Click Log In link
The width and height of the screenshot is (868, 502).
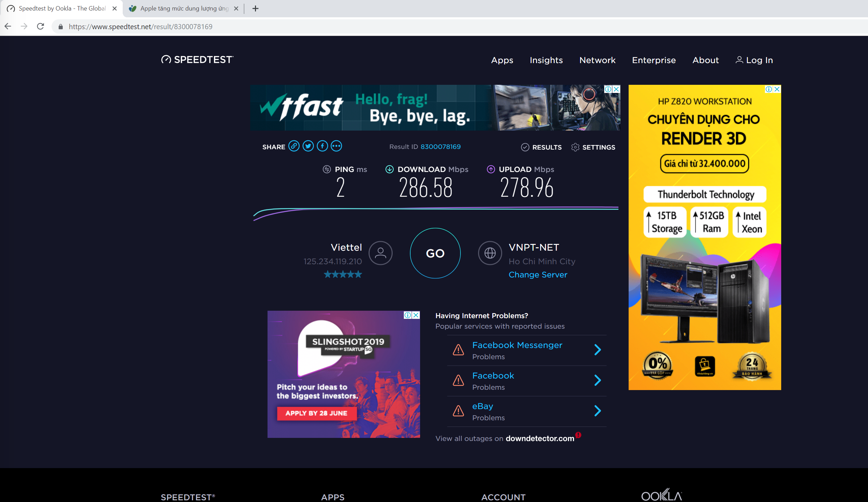(x=754, y=60)
